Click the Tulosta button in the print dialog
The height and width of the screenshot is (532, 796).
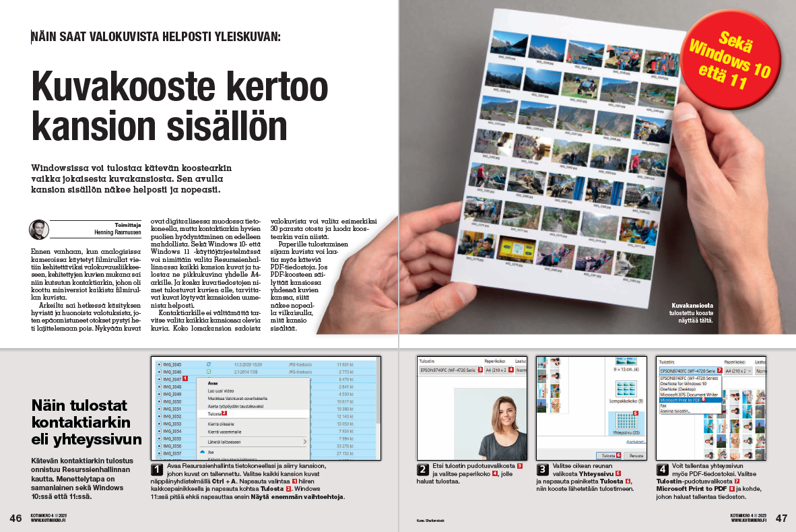(609, 455)
